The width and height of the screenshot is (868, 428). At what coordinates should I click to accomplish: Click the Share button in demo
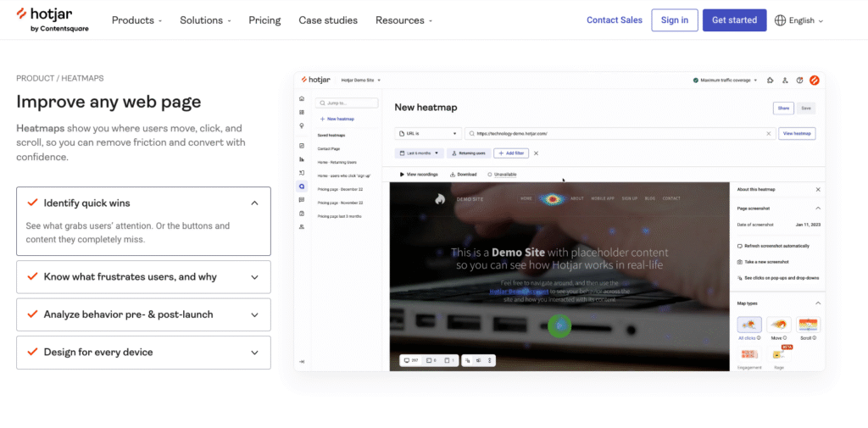(x=783, y=108)
